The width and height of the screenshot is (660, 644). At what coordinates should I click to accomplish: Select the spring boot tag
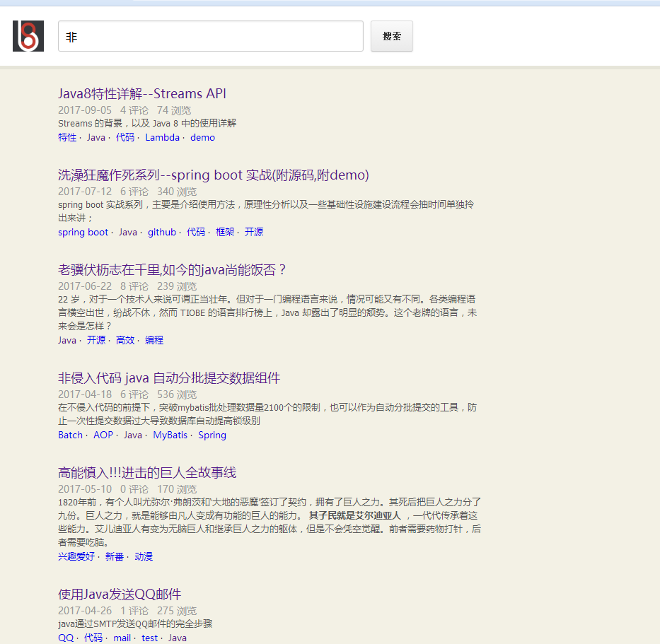tap(83, 232)
